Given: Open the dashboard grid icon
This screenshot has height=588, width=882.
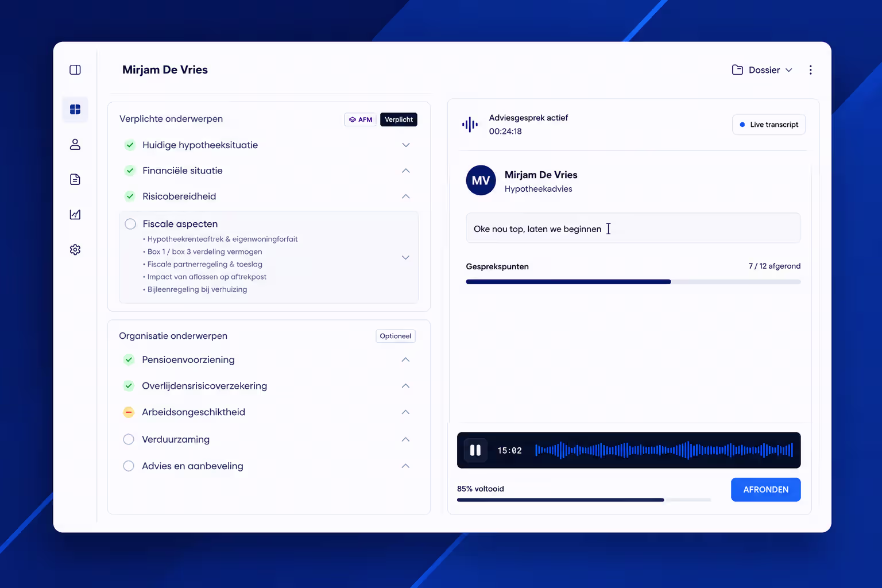Looking at the screenshot, I should pos(75,109).
